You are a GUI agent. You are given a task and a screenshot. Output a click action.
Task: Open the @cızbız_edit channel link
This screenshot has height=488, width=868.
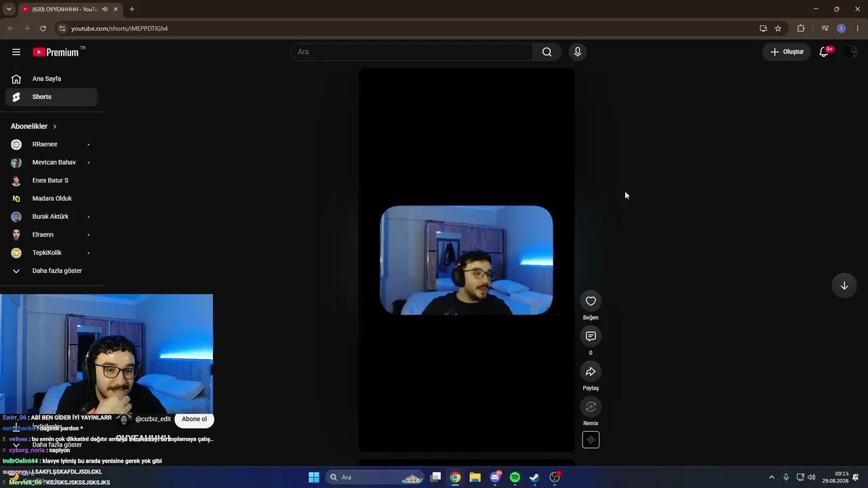tap(153, 420)
